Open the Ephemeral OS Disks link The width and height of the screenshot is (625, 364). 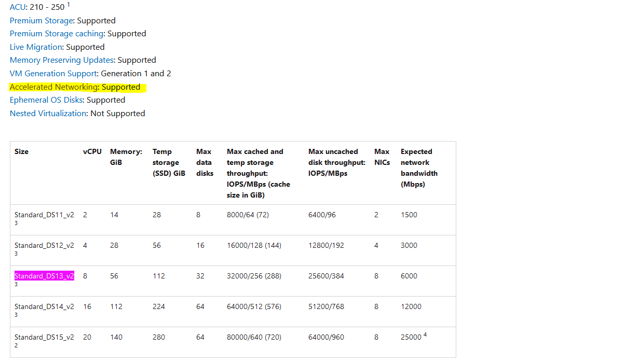46,100
